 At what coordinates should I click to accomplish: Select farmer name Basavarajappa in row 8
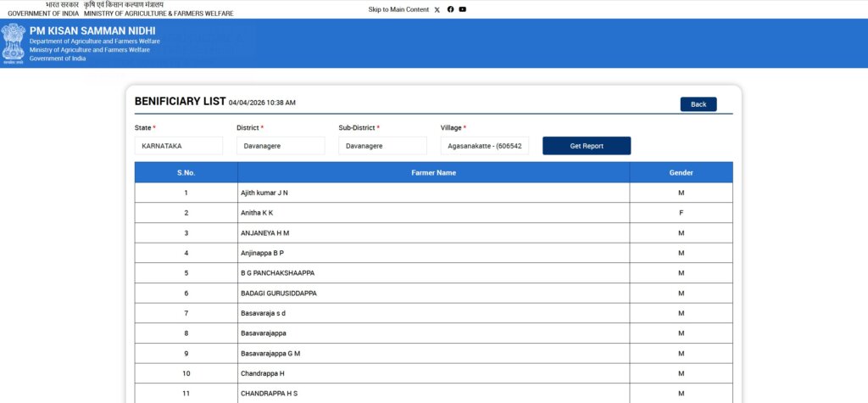click(264, 333)
